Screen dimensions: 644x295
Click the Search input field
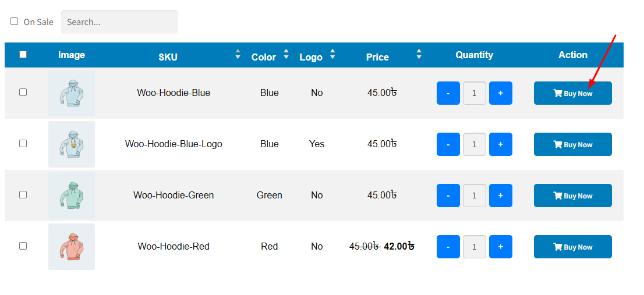click(x=119, y=22)
